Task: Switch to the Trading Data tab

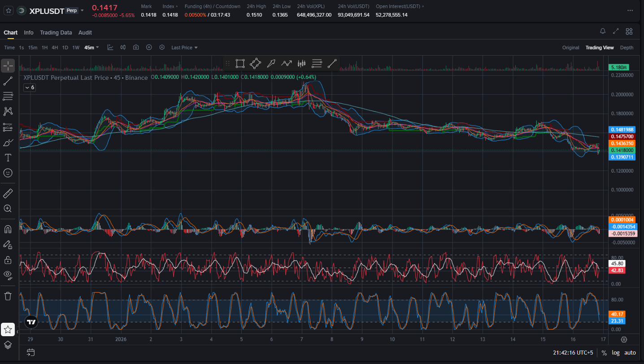Action: (x=56, y=33)
